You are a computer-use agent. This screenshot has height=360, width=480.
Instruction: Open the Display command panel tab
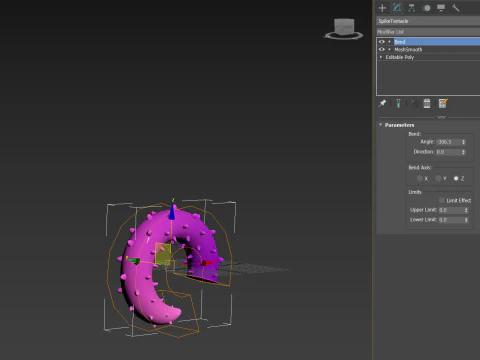[441, 8]
